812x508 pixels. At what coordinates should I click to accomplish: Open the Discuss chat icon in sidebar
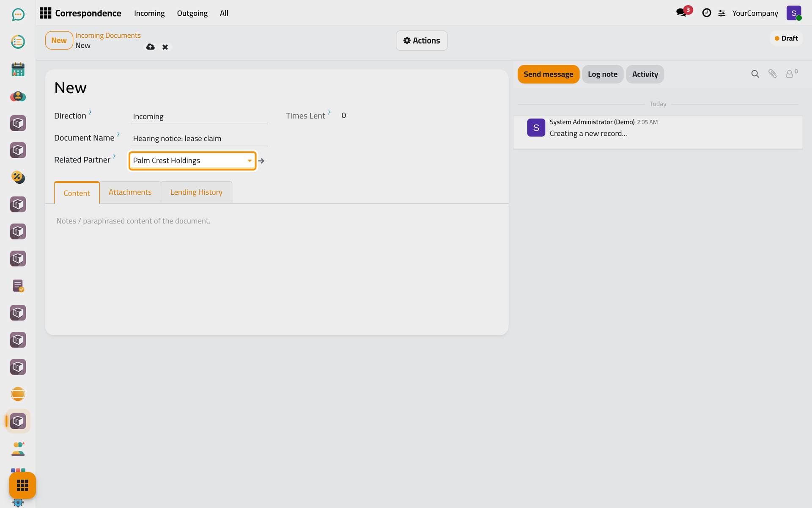coord(18,15)
